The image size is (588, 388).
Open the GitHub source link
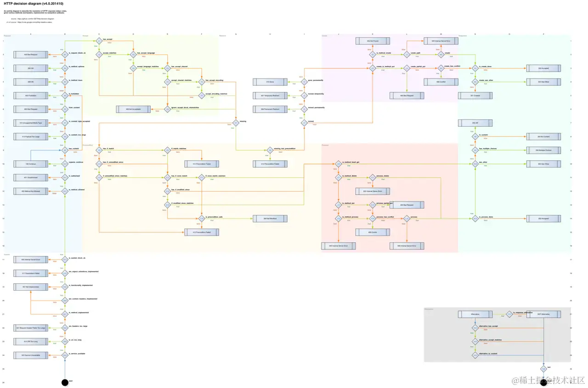tap(36, 19)
